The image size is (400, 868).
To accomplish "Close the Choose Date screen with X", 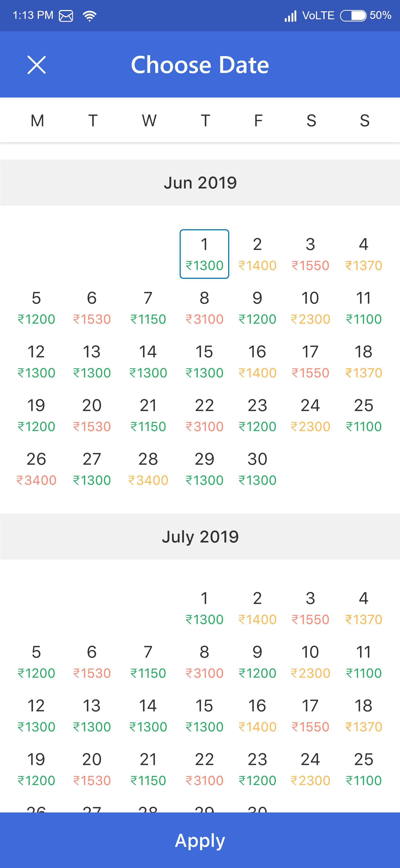I will click(36, 65).
